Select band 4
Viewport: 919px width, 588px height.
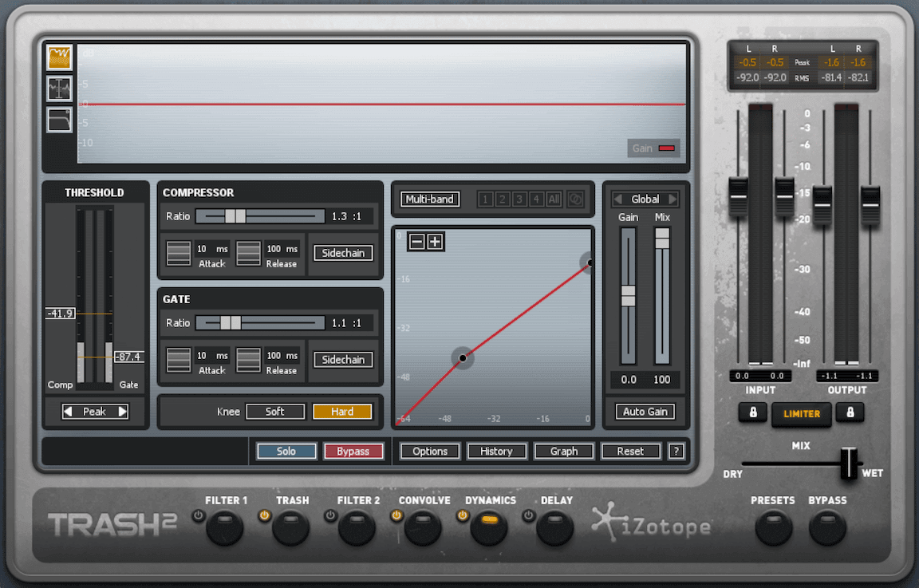point(536,199)
